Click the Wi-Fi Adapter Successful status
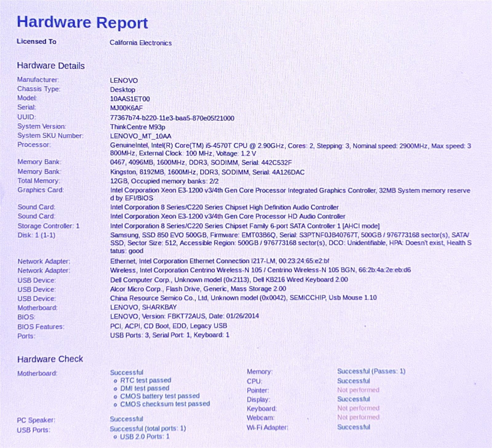Image resolution: width=492 pixels, height=448 pixels. (x=354, y=427)
